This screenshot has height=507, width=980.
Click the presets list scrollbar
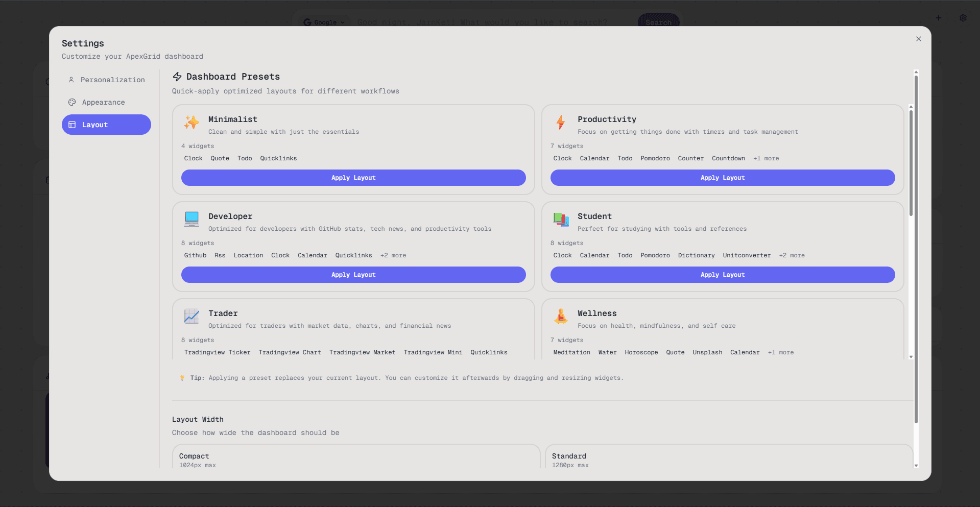(x=911, y=163)
